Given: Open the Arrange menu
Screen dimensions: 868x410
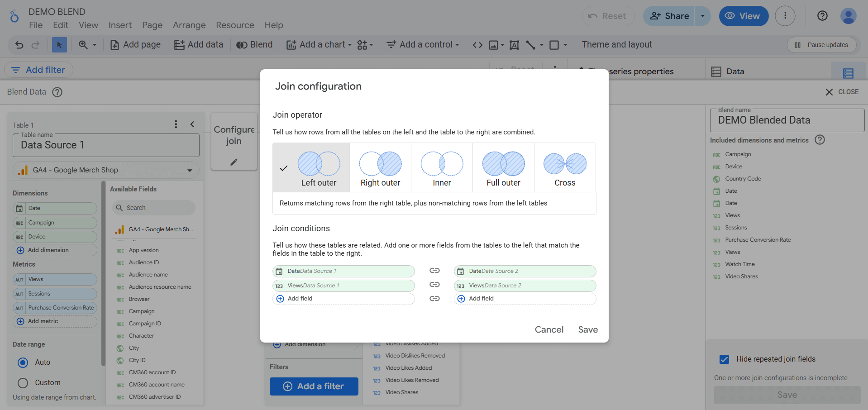Looking at the screenshot, I should 189,25.
